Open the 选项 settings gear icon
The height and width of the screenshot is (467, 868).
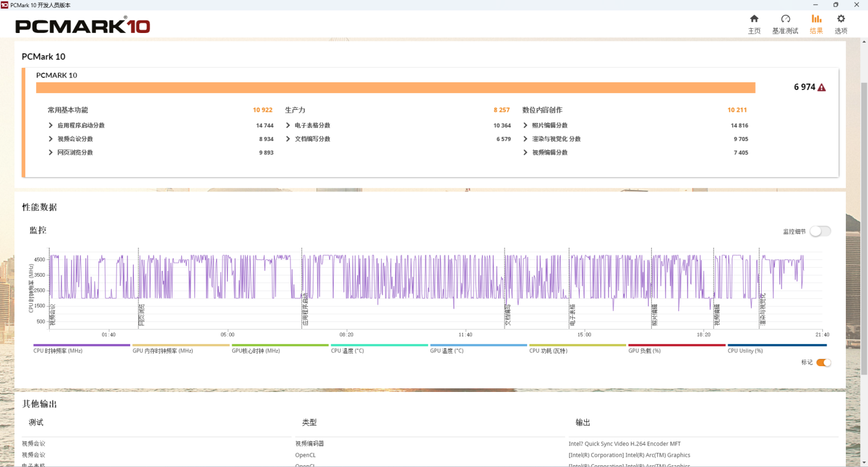(x=841, y=19)
